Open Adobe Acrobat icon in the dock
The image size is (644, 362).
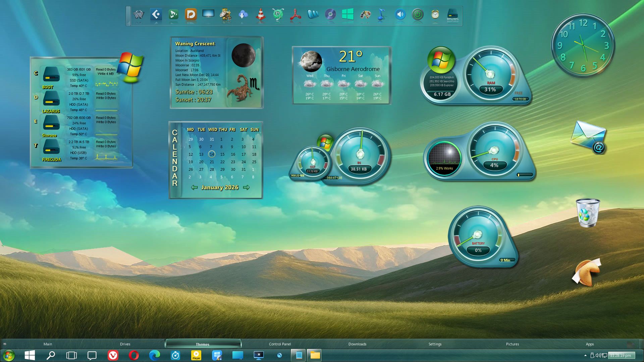tap(296, 15)
